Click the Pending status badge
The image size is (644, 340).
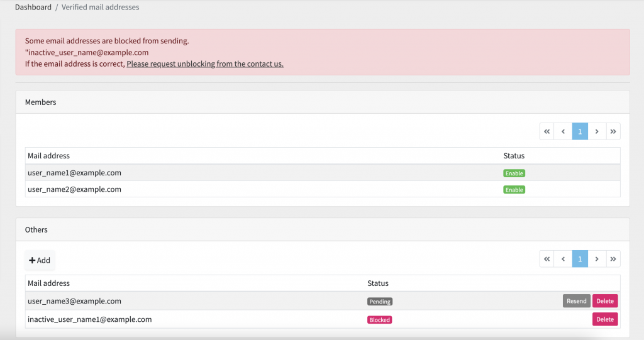click(x=380, y=302)
